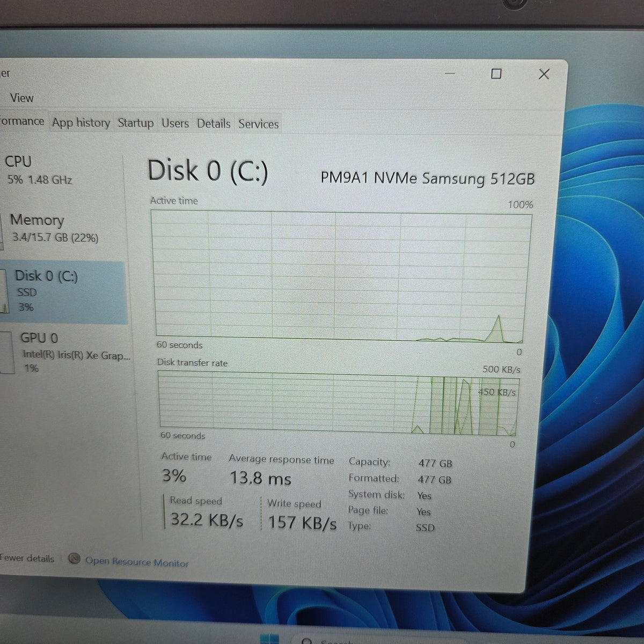Image resolution: width=644 pixels, height=644 pixels.
Task: Click Fewer details
Action: (27, 558)
